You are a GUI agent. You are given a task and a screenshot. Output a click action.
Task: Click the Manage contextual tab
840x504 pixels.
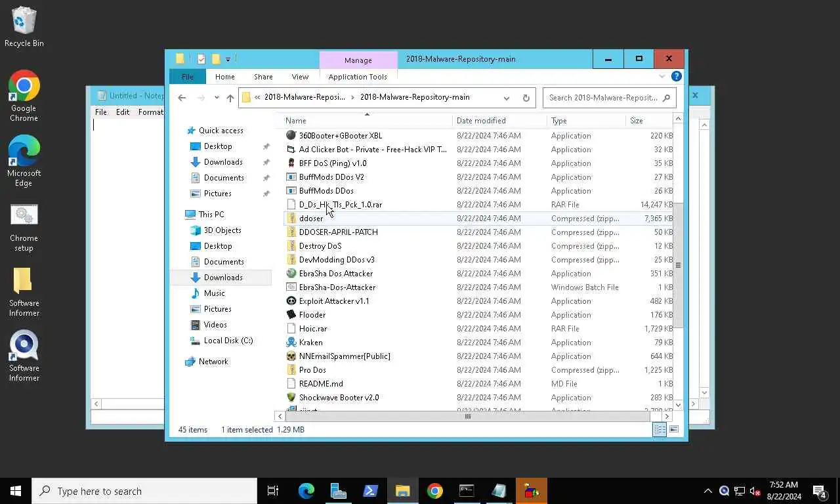pyautogui.click(x=358, y=60)
